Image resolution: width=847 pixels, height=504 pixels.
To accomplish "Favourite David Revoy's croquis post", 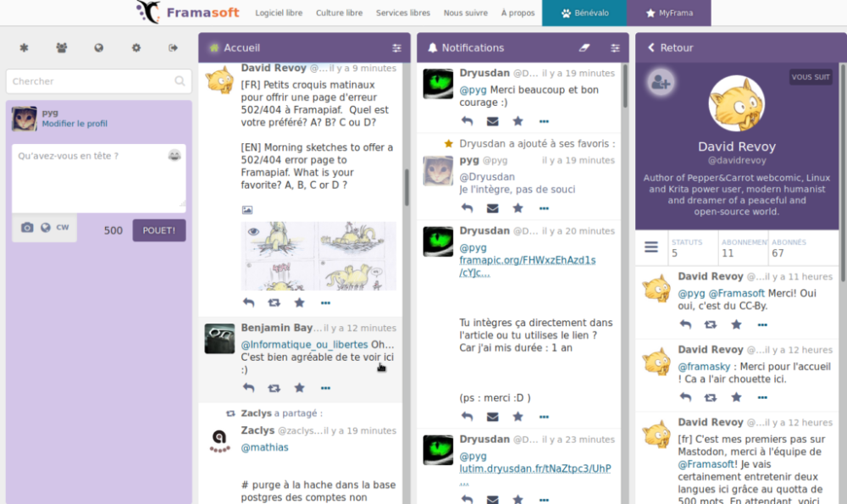I will (299, 302).
